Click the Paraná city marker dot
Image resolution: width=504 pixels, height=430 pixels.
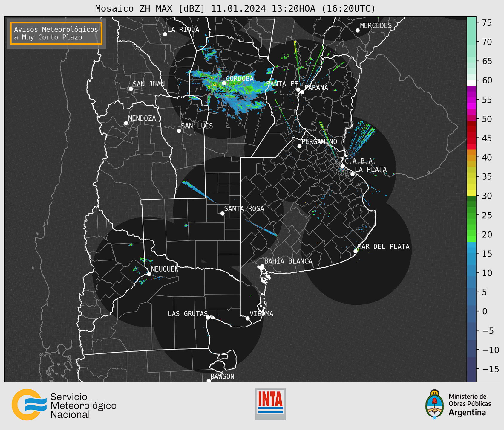coord(302,92)
